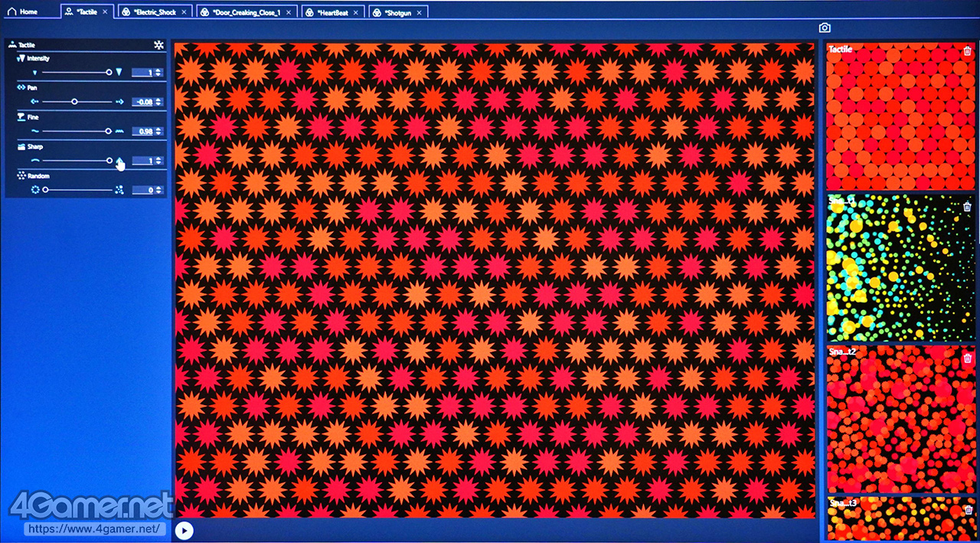
Task: Click the Intensity value stepper arrows
Action: (x=158, y=73)
